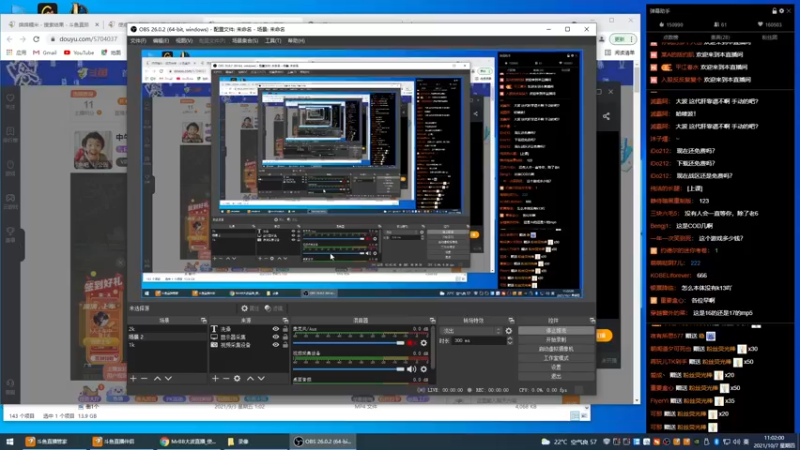Toggle lock on the video capture device source
This screenshot has width=800, height=450.
(285, 345)
